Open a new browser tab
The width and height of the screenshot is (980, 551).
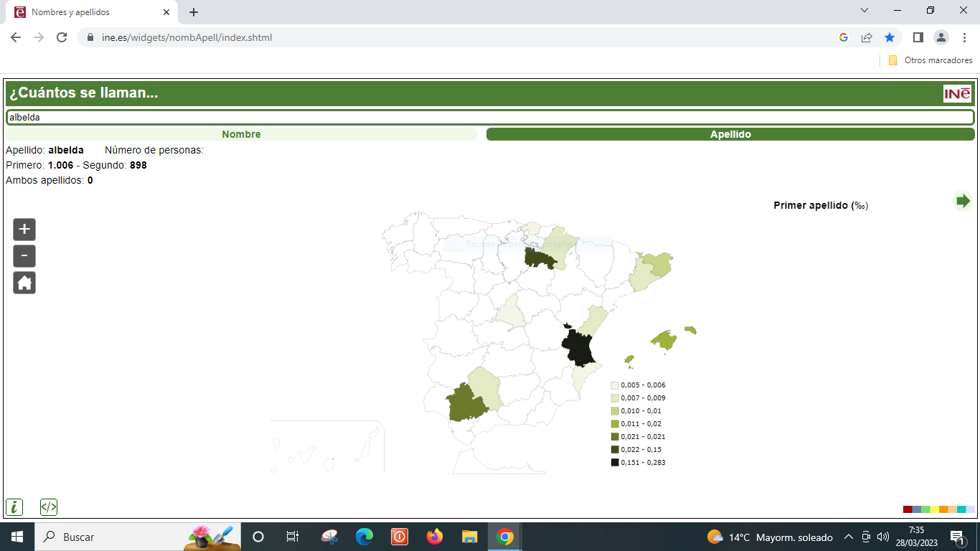(x=194, y=12)
